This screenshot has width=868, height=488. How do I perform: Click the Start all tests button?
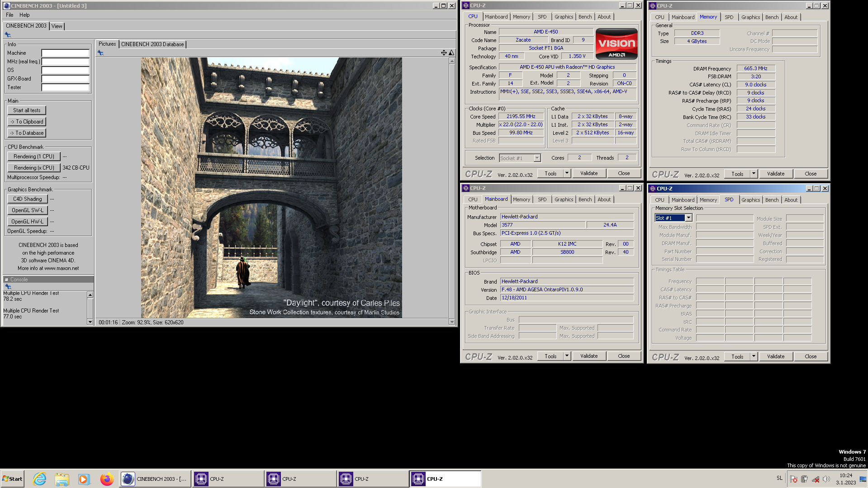click(x=27, y=110)
